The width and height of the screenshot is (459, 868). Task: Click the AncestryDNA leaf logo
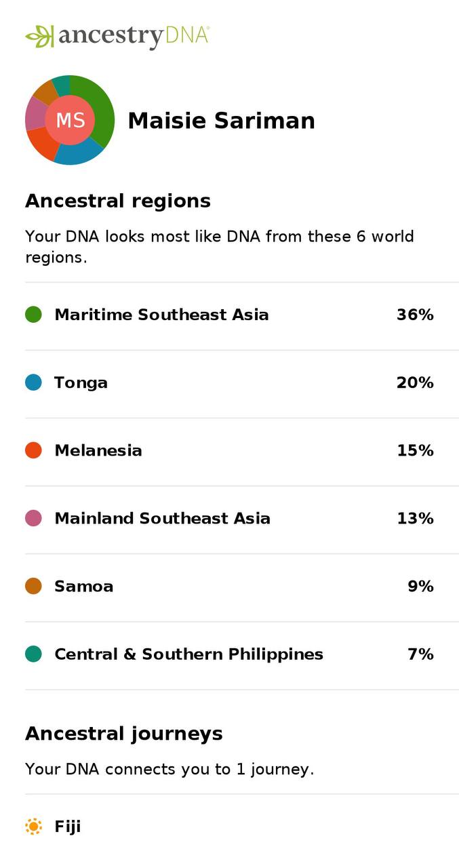[x=39, y=35]
